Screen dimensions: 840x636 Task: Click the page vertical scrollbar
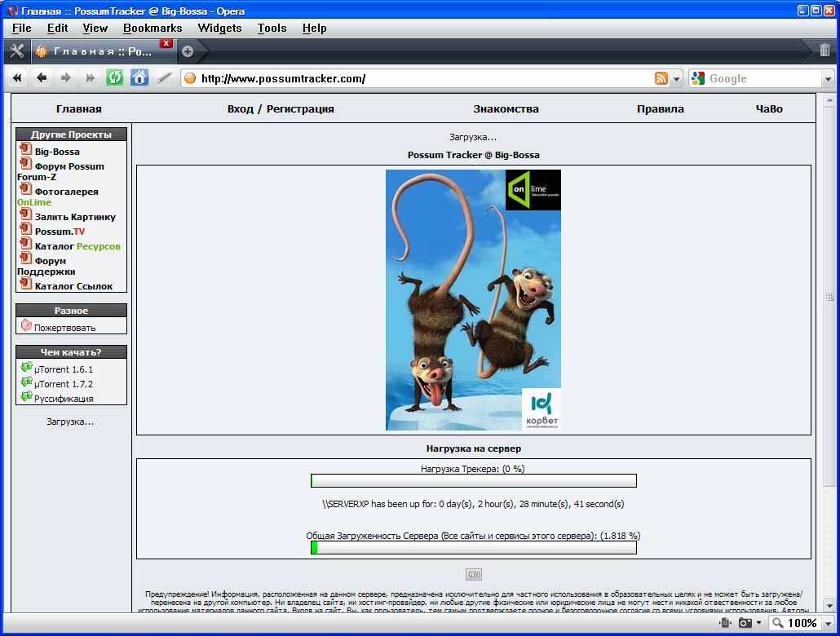pos(829,352)
